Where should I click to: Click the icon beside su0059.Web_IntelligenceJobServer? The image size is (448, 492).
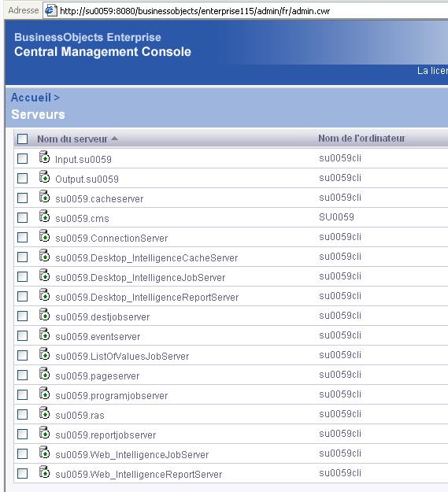pyautogui.click(x=44, y=453)
